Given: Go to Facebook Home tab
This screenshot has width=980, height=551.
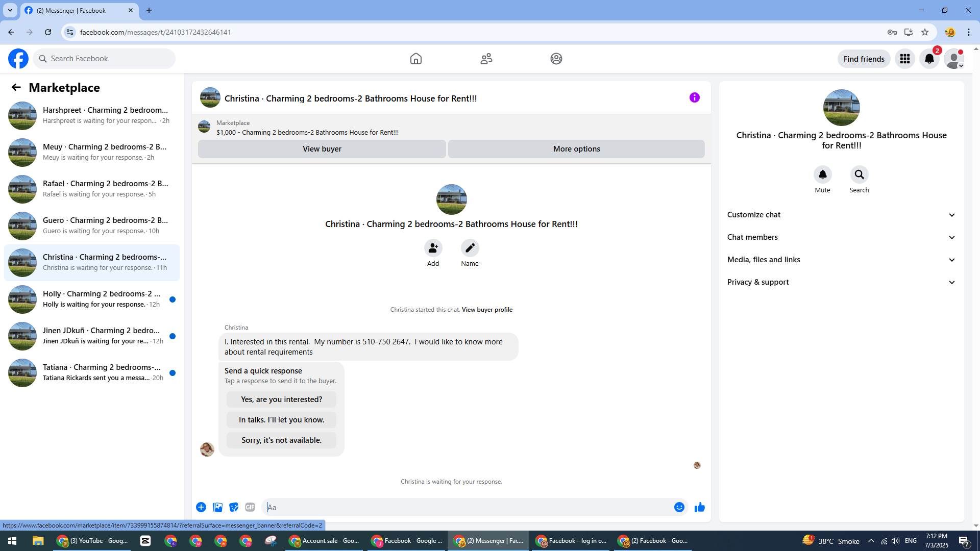Looking at the screenshot, I should point(415,59).
